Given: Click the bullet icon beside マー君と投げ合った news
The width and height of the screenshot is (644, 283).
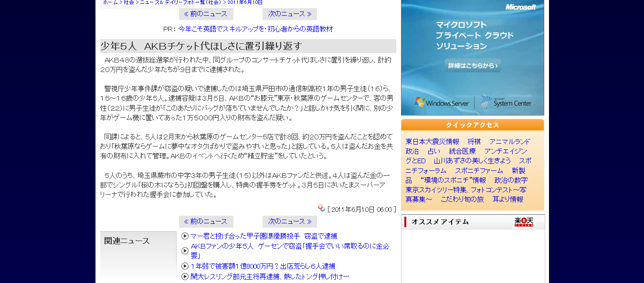Looking at the screenshot, I should (185, 236).
